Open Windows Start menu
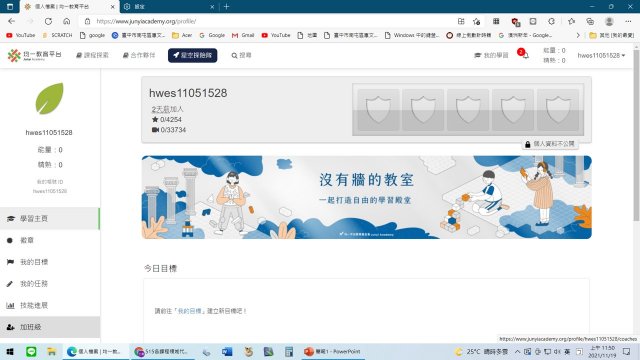This screenshot has width=640, height=360. [10, 351]
